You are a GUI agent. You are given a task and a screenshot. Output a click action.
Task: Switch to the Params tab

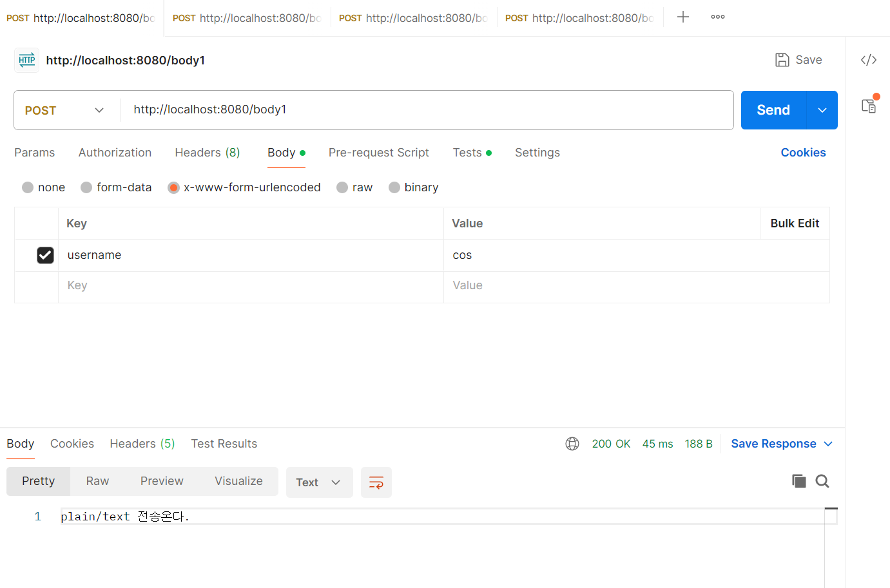[35, 153]
